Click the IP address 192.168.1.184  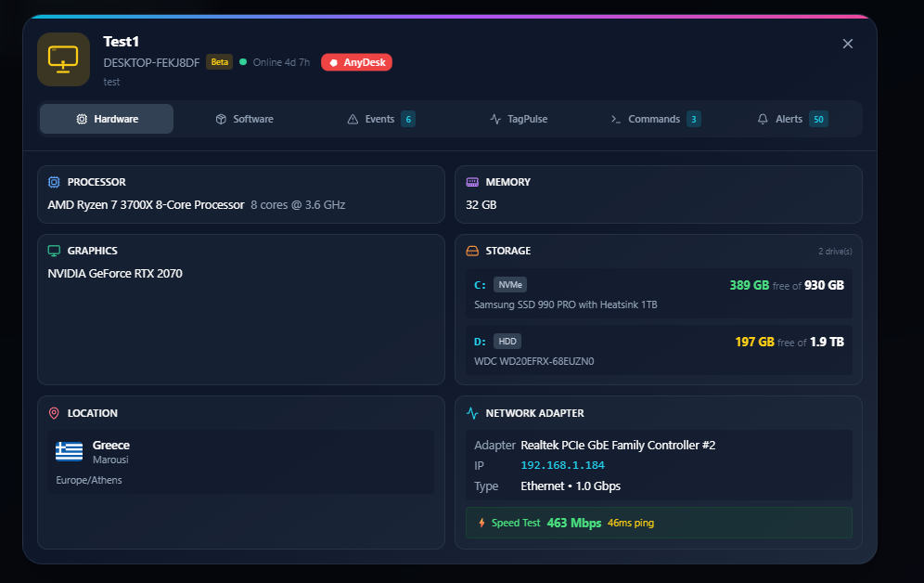tap(563, 465)
